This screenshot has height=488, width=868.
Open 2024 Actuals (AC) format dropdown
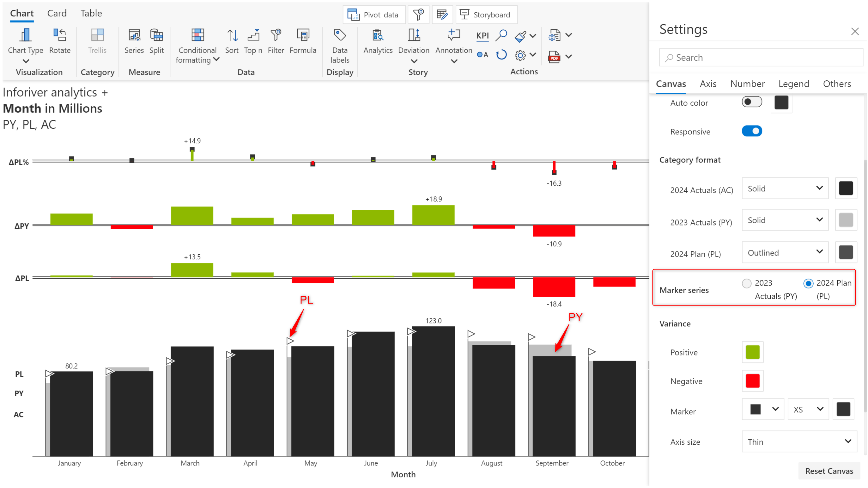pyautogui.click(x=785, y=188)
